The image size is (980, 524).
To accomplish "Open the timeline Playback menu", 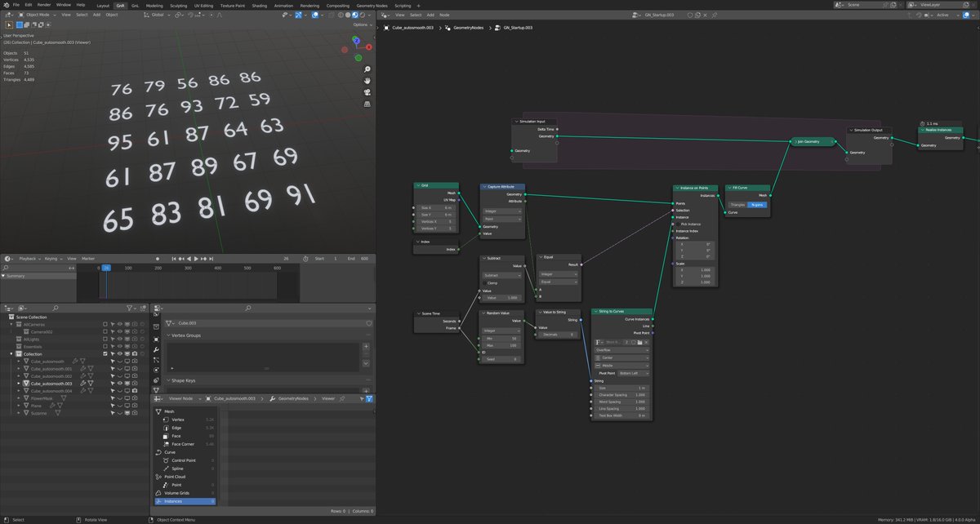I will 28,259.
